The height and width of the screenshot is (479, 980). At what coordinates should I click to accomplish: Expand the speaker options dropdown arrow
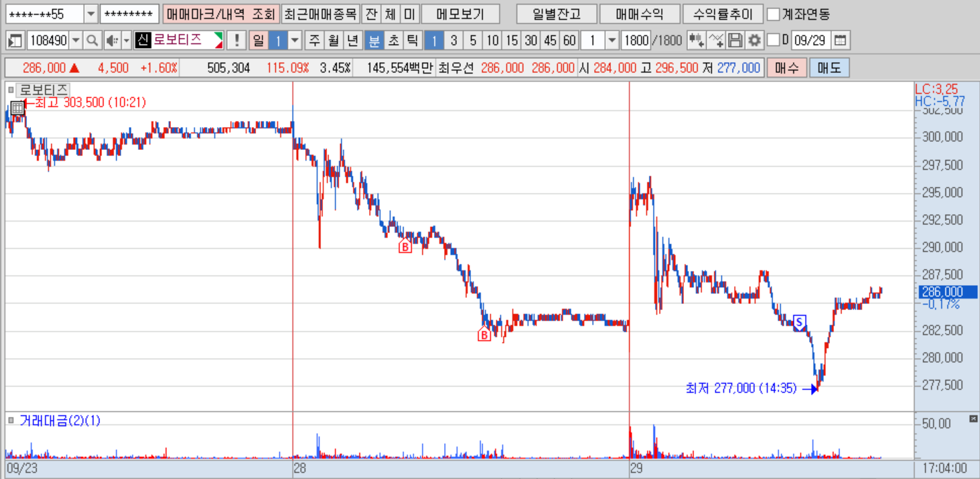point(126,41)
